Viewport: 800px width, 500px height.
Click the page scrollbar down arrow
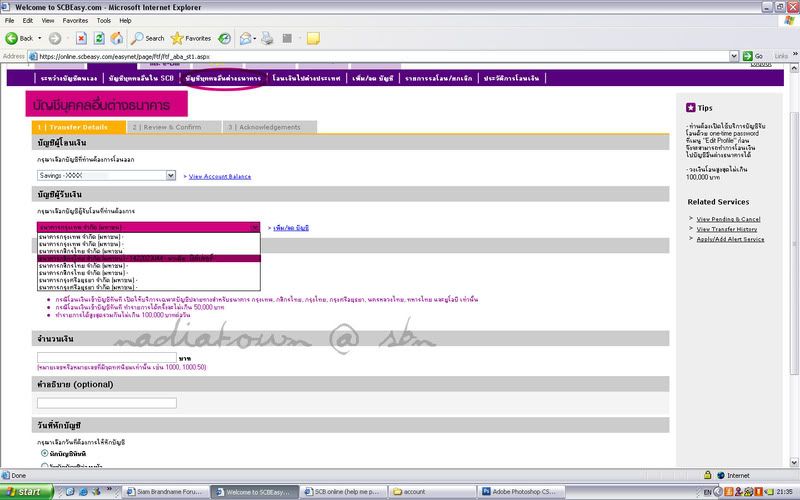pos(794,462)
